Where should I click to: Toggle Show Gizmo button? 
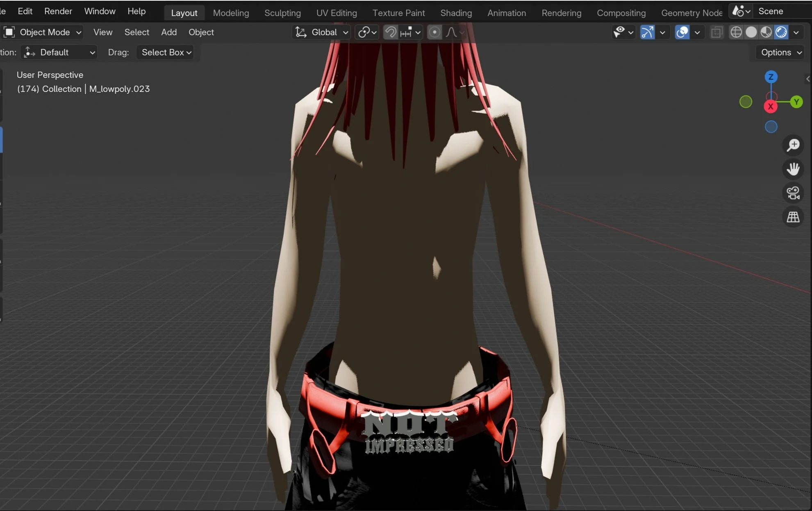point(647,32)
